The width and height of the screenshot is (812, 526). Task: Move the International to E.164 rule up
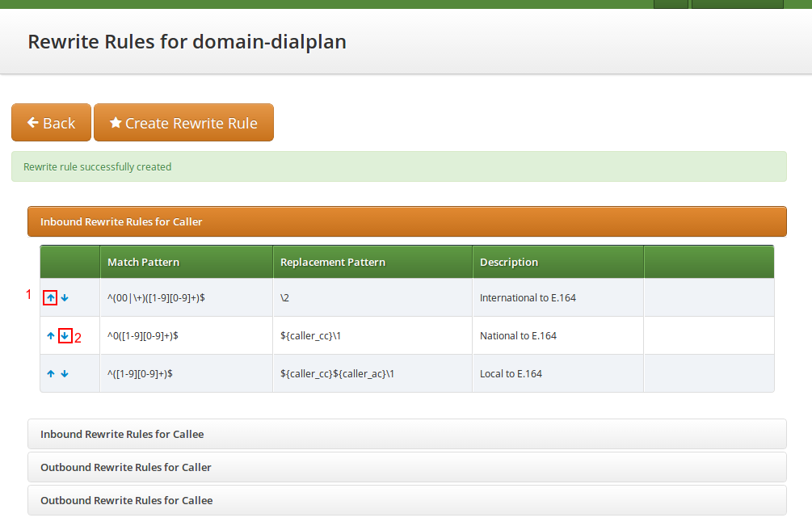[51, 298]
